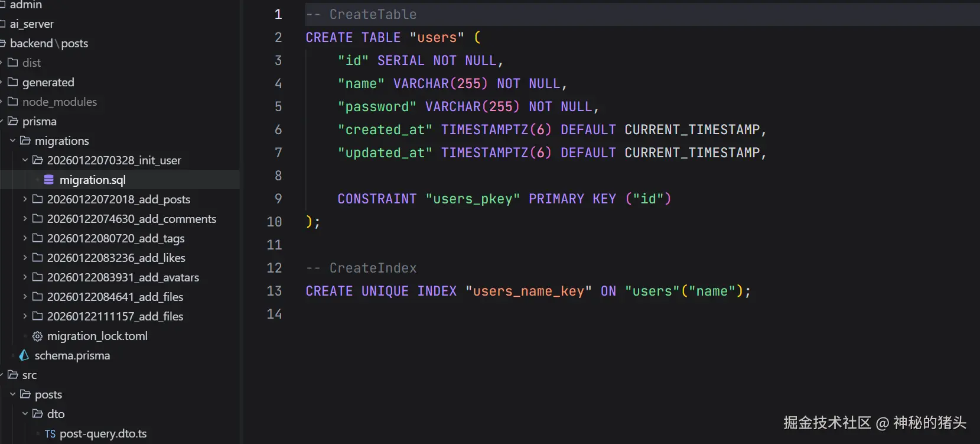
Task: Click UNIQUE keyword on line 13
Action: [385, 291]
